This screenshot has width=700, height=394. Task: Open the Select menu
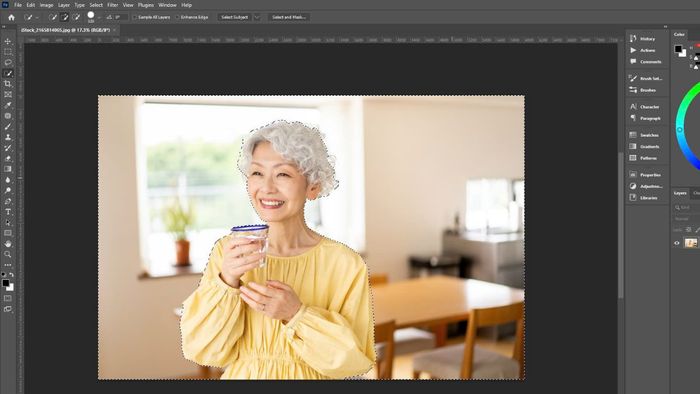[96, 5]
